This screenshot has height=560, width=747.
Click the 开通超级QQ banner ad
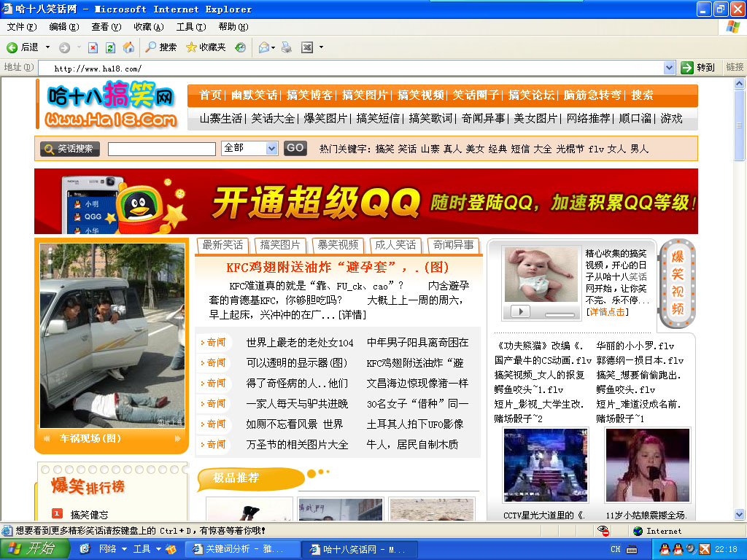pos(366,201)
